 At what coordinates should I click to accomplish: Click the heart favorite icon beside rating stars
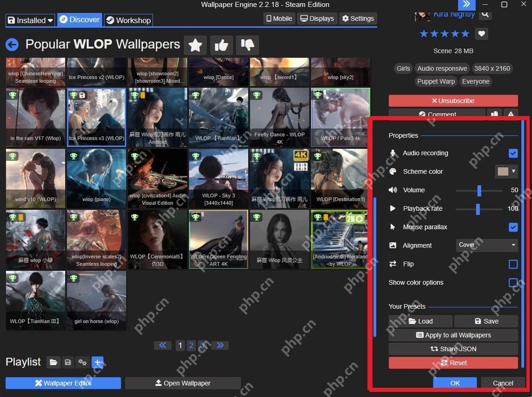[482, 34]
